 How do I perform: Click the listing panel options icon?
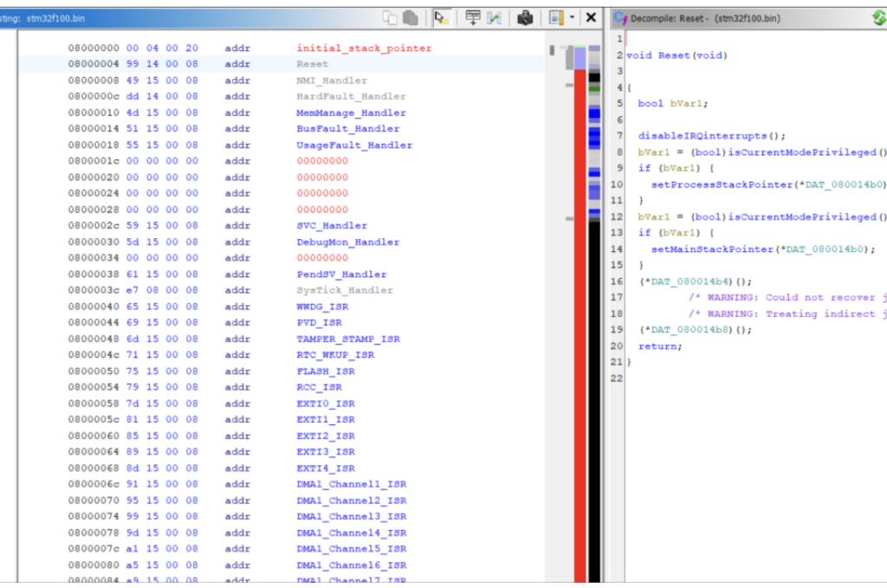(x=555, y=17)
